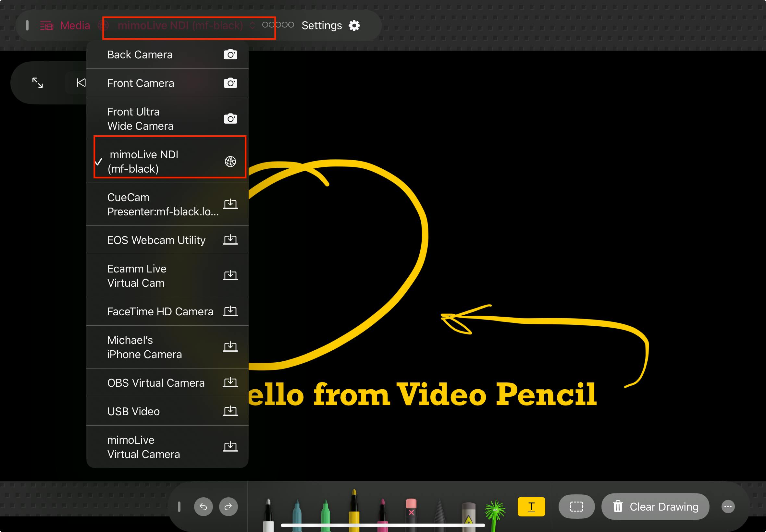The width and height of the screenshot is (766, 532).
Task: Collapse drawing toolbar using its handle
Action: (179, 507)
